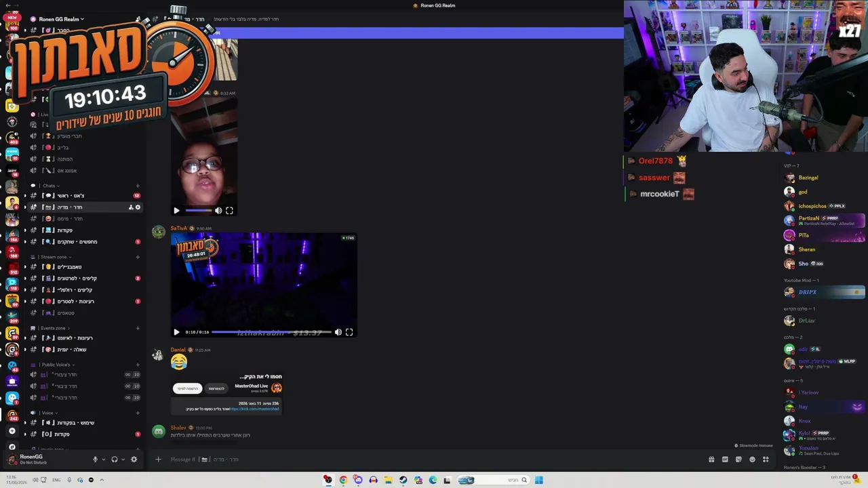Open channel settings for חדר · מדיה
Screen dimensions: 868x488
(x=138, y=207)
